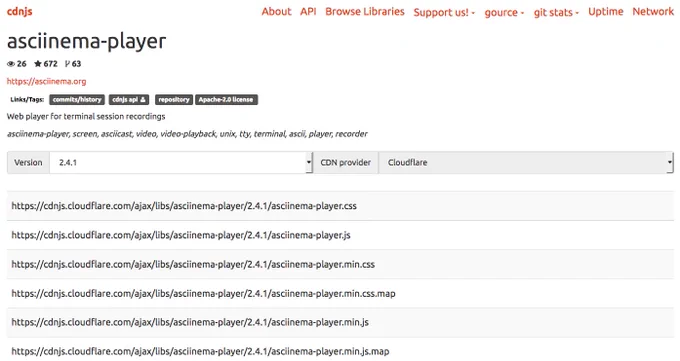Click the cdnjs logo link
Screen dimensions: 680x361
(20, 11)
